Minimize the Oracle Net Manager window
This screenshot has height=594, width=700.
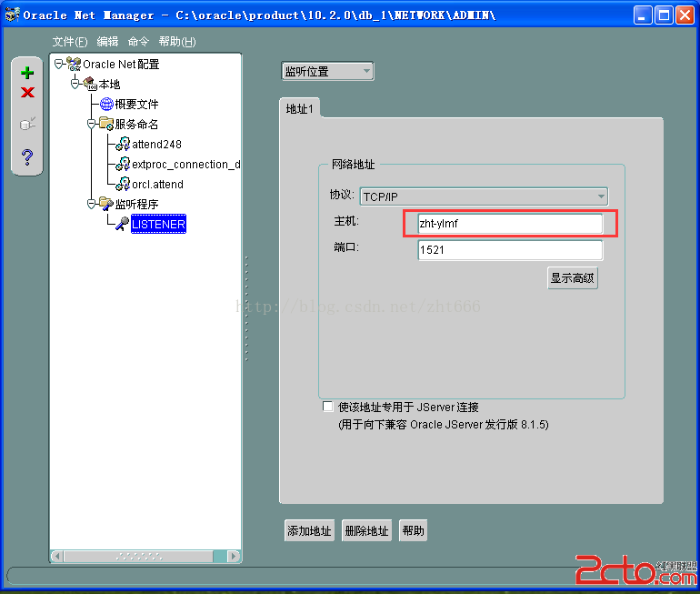[x=643, y=15]
